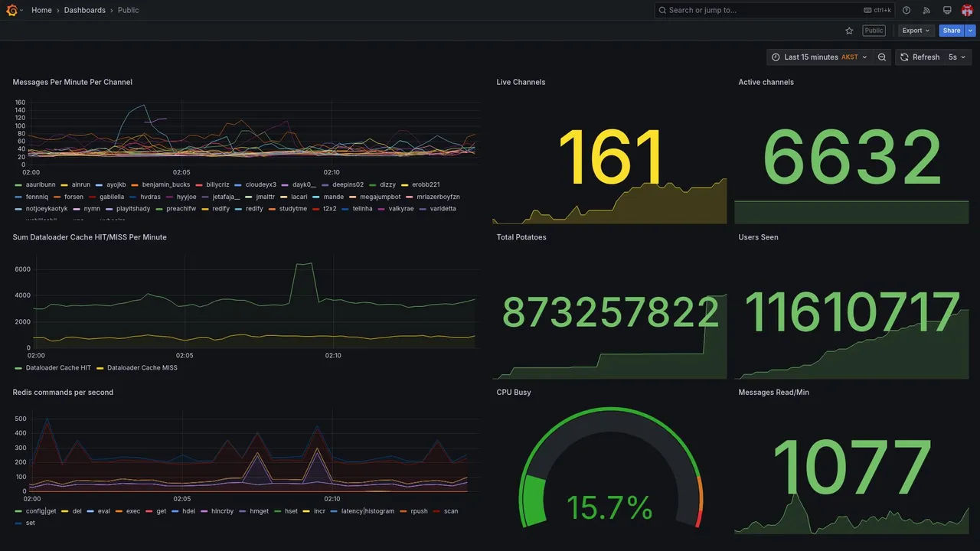Toggle the latency|histogram Redis series
The height and width of the screenshot is (551, 980).
[x=368, y=511]
